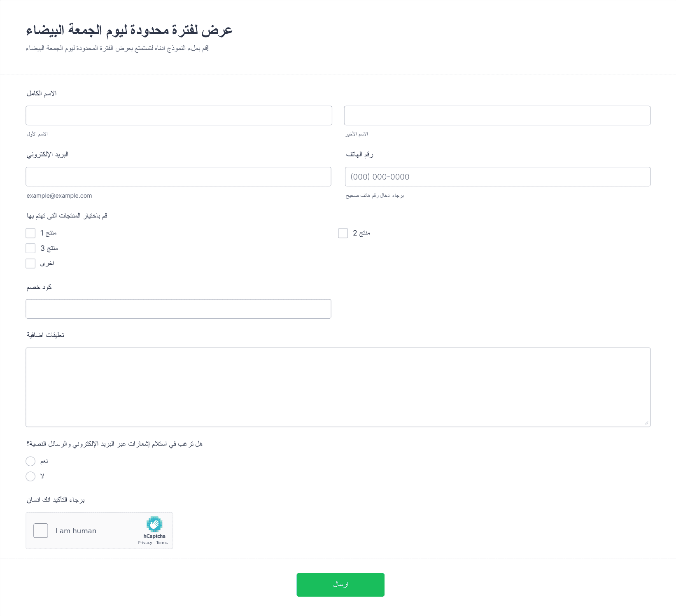
Task: Click the منتج 2 option label
Action: pos(361,233)
